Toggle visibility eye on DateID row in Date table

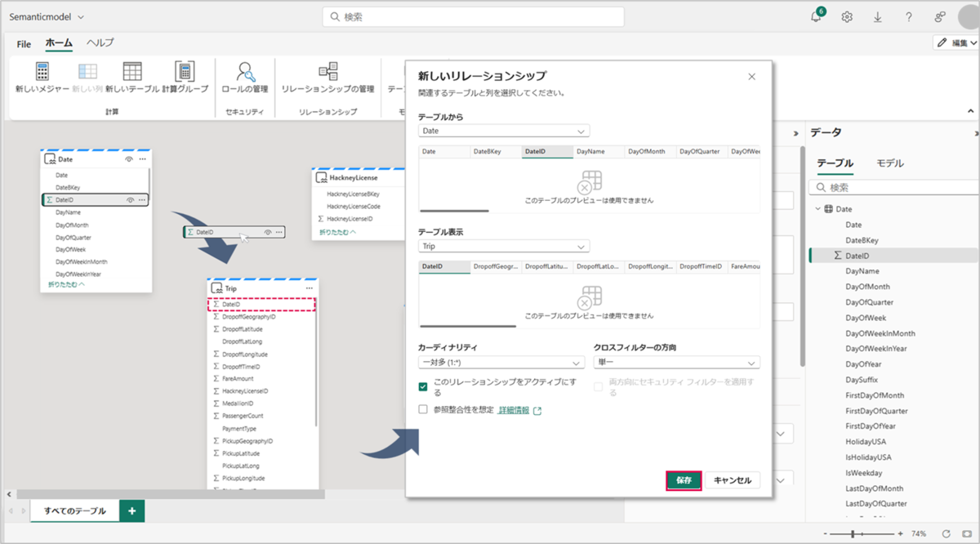pyautogui.click(x=129, y=199)
